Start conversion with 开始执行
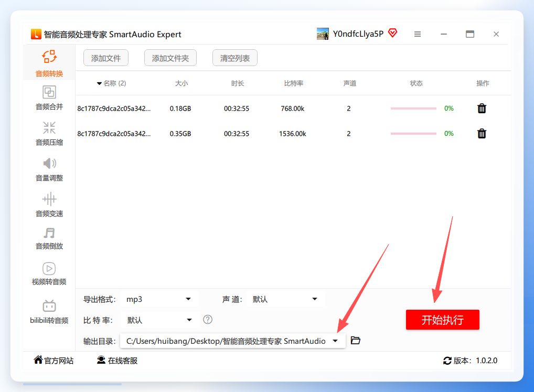The width and height of the screenshot is (534, 392). 442,320
